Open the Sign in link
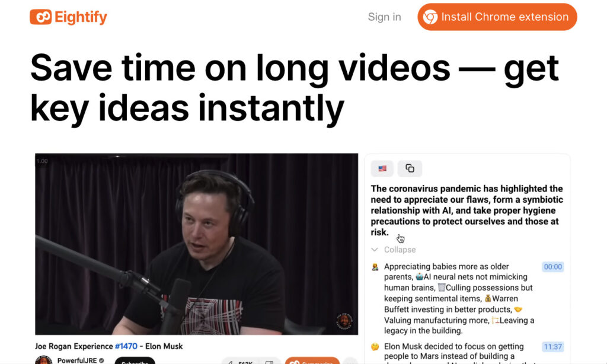This screenshot has width=607, height=364. point(384,17)
